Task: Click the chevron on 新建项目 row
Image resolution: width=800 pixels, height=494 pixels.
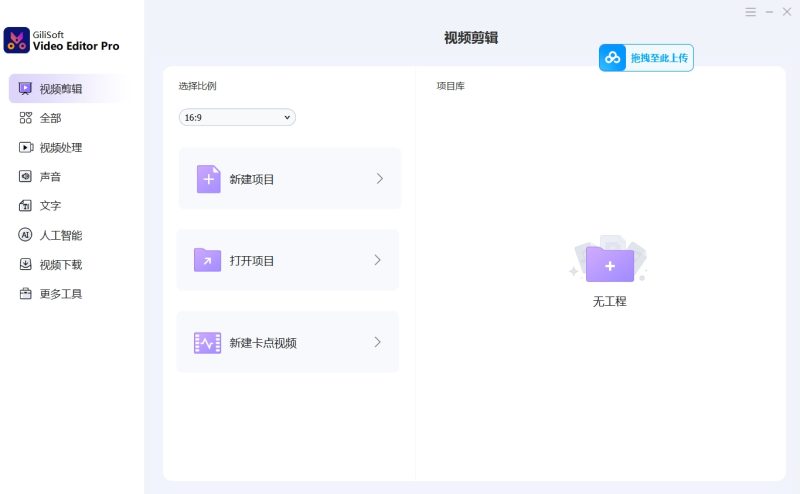Action: click(x=380, y=179)
